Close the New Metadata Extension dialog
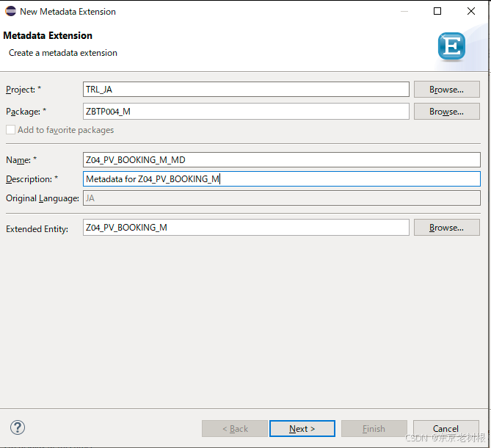 point(471,11)
